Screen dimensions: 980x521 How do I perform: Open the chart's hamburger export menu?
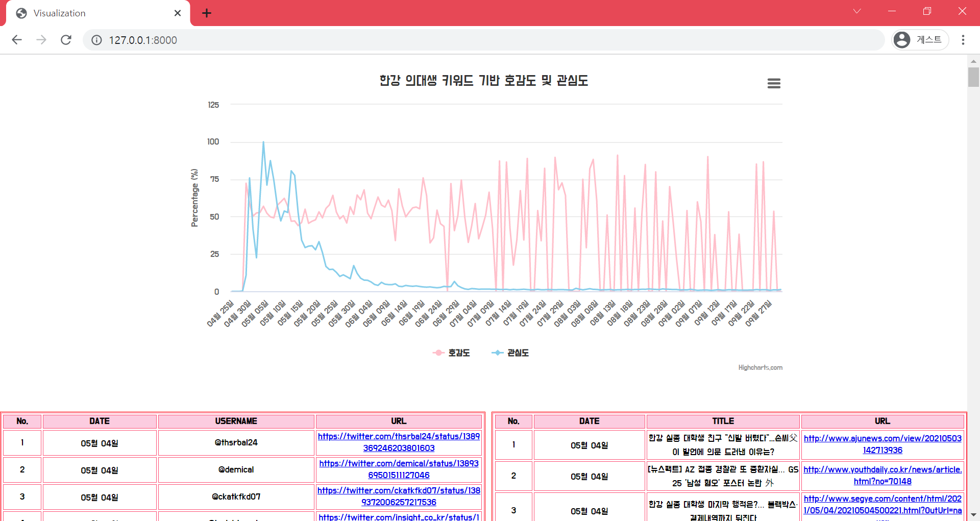tap(773, 83)
